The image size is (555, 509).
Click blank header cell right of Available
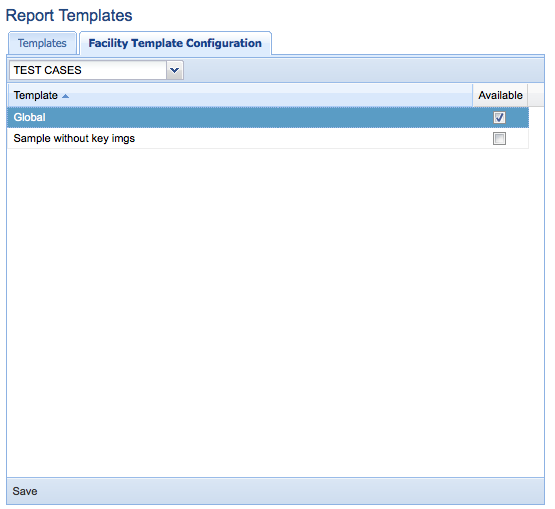click(x=536, y=95)
